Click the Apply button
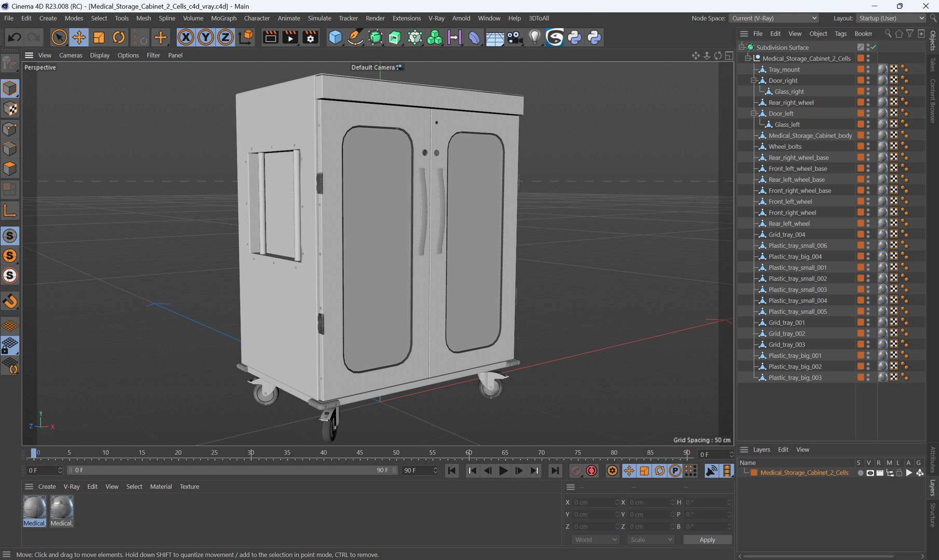 click(707, 540)
